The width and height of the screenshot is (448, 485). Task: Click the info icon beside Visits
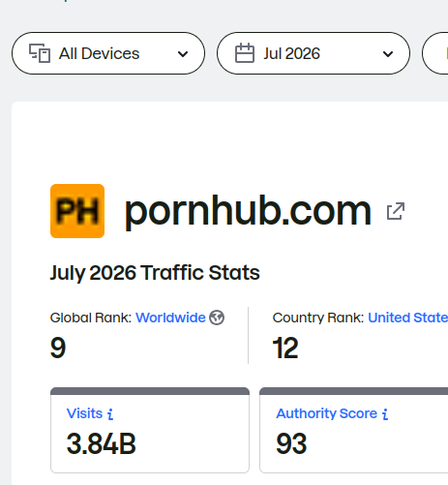(110, 414)
